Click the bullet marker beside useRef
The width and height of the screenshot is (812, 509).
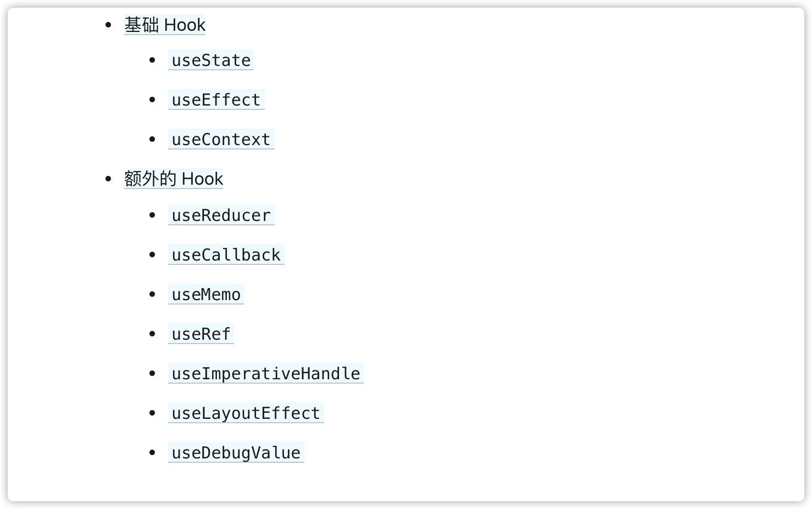152,334
